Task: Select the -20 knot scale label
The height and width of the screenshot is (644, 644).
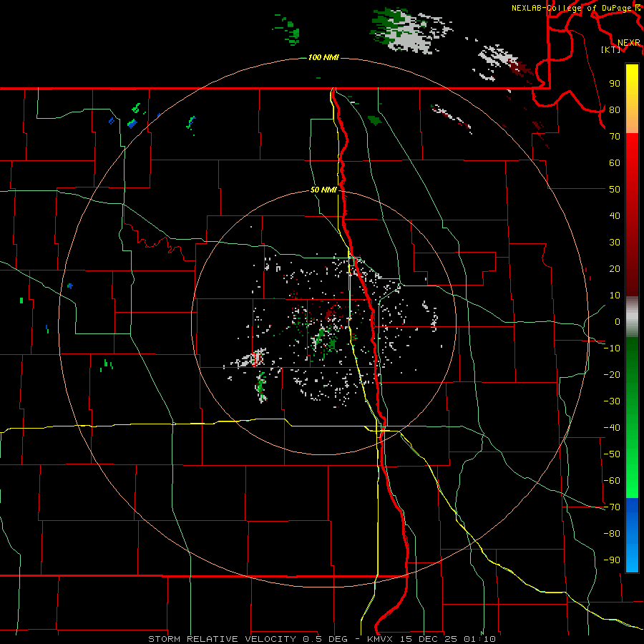Action: [x=612, y=375]
